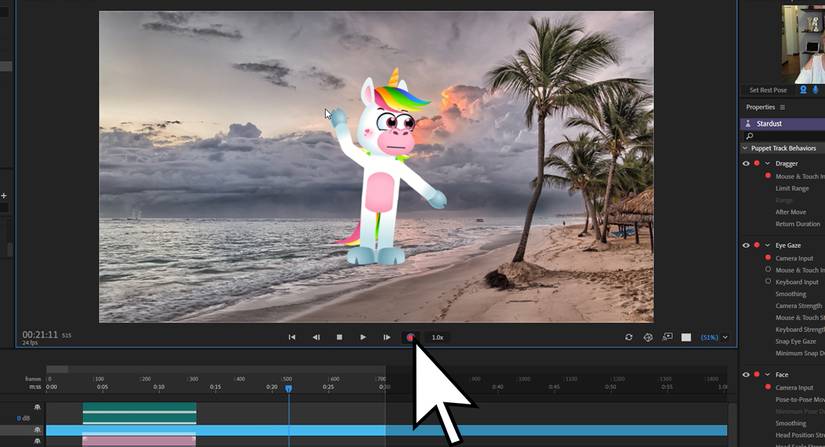Click the Properties search field

coord(782,136)
